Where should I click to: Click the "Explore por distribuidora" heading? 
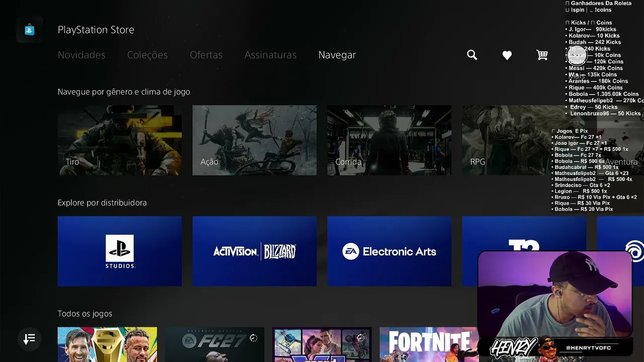click(102, 203)
